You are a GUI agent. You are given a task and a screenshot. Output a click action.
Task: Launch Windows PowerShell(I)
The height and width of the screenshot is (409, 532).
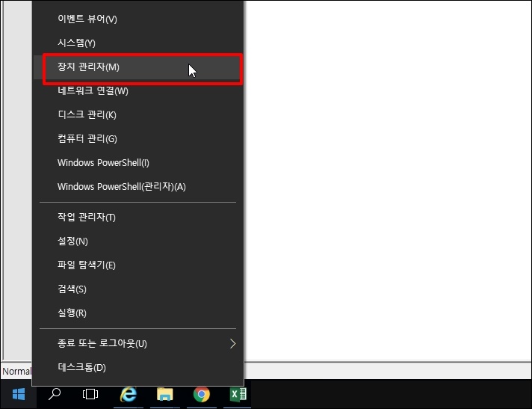(138, 162)
